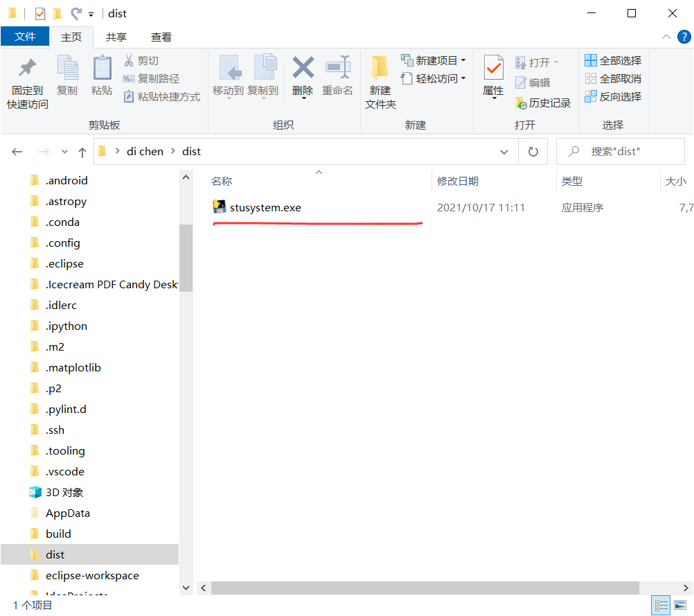The width and height of the screenshot is (694, 616).
Task: Select the .m2 folder in tree
Action: click(55, 346)
